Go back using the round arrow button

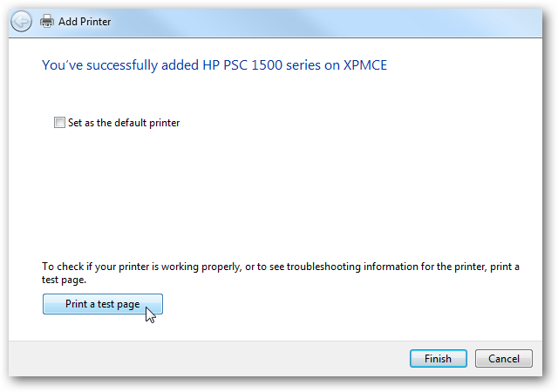(x=21, y=22)
